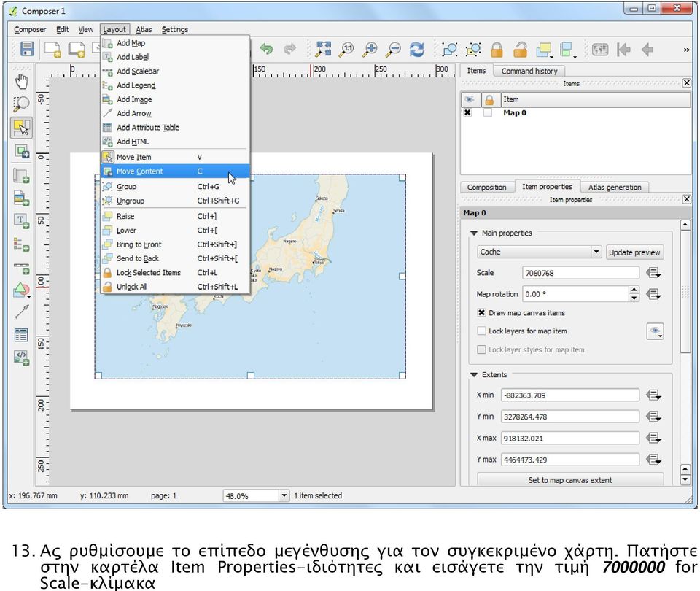700x591 pixels.
Task: Click the Item properties panel scrollbar
Action: (x=685, y=292)
